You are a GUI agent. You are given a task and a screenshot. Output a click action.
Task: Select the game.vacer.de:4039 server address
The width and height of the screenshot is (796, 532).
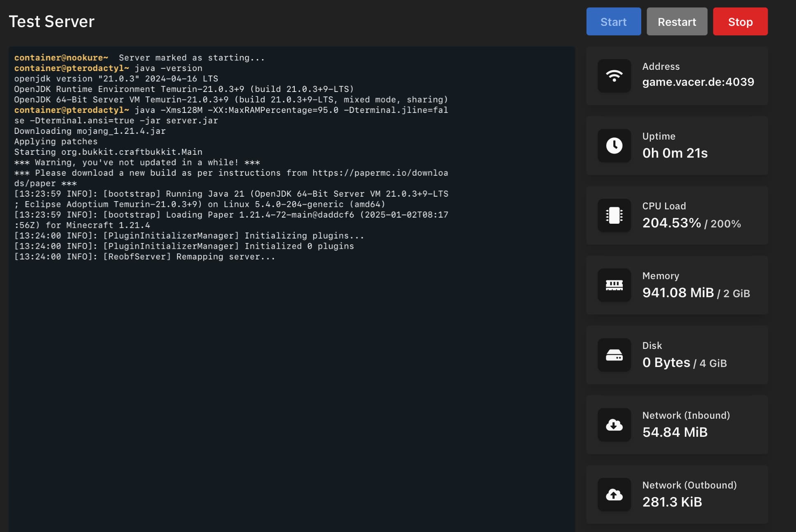pyautogui.click(x=698, y=82)
